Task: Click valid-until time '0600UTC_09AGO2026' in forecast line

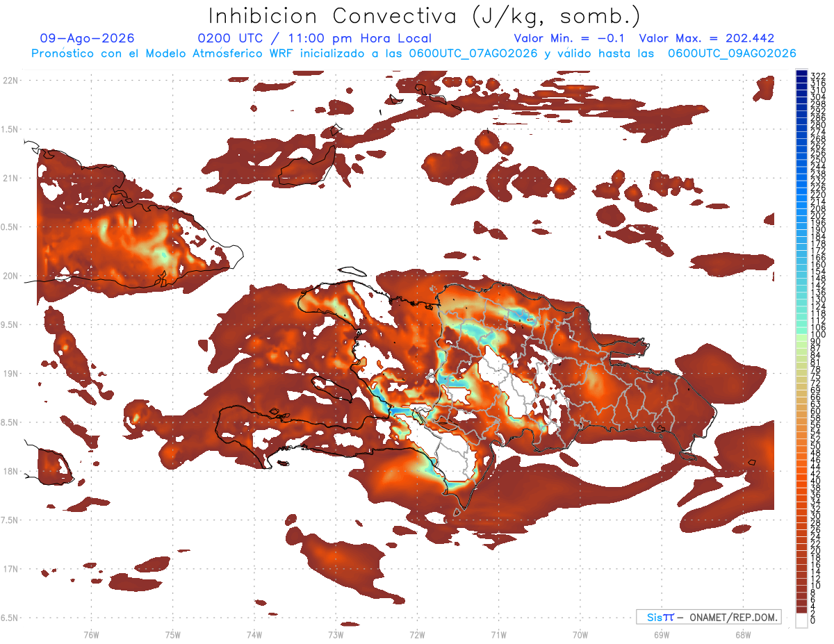Action: click(x=732, y=53)
